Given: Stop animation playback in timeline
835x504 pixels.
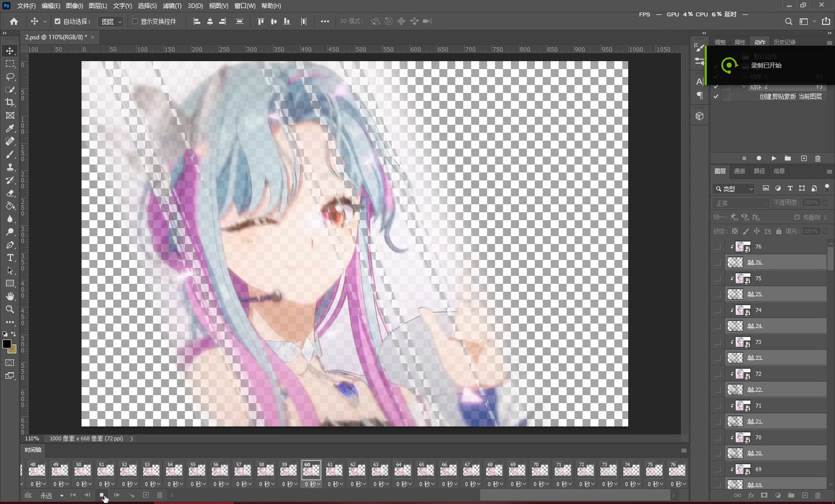Looking at the screenshot, I should (x=102, y=495).
